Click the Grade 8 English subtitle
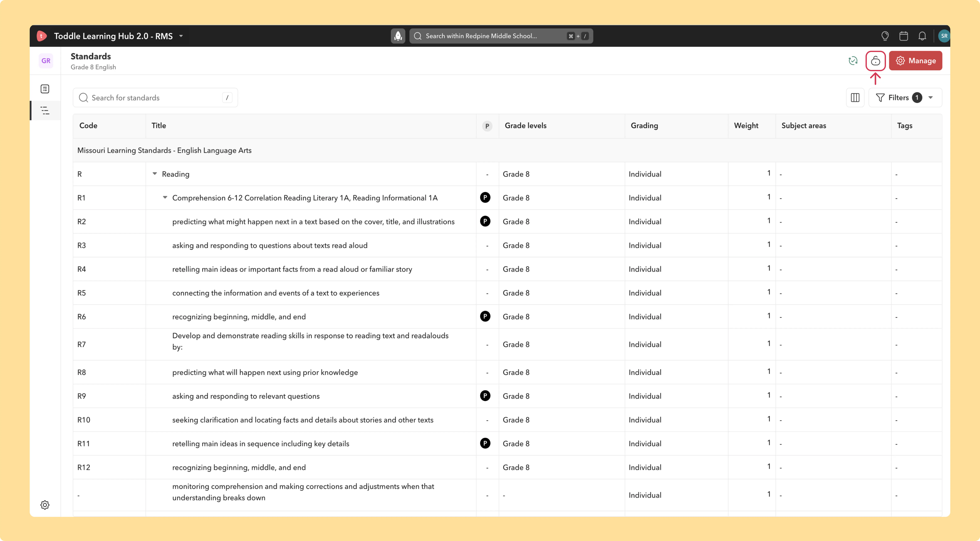 pyautogui.click(x=93, y=67)
